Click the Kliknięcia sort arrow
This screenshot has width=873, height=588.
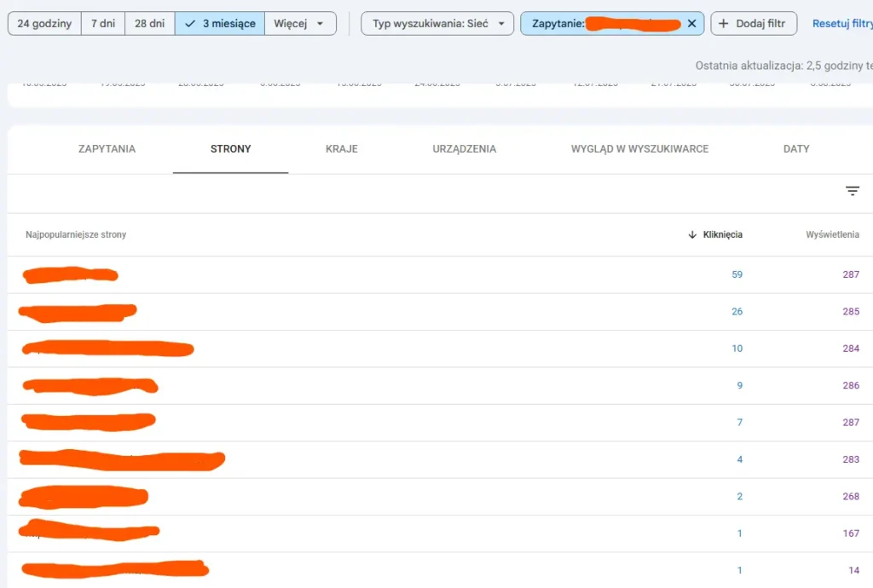(692, 234)
